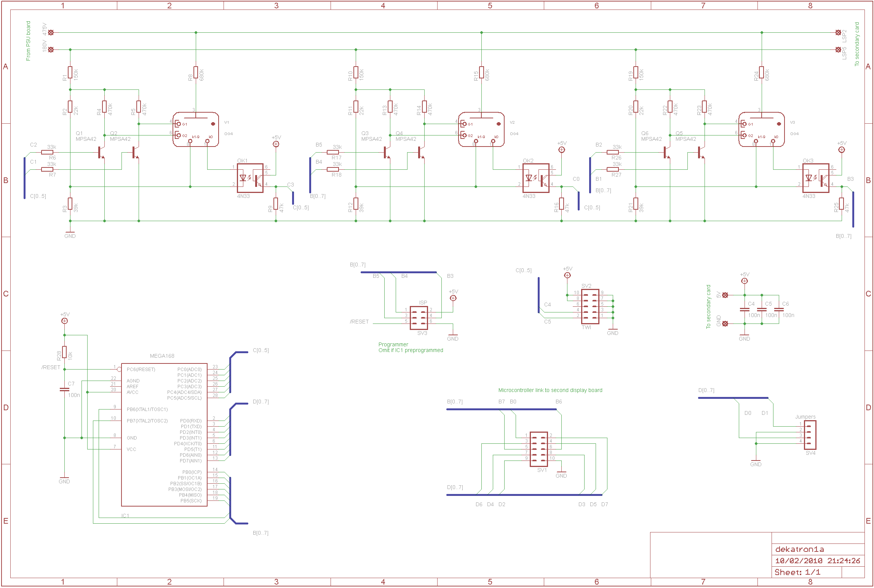Click the MEGA168 microcontroller IC1 symbol
874x588 pixels.
tap(164, 435)
